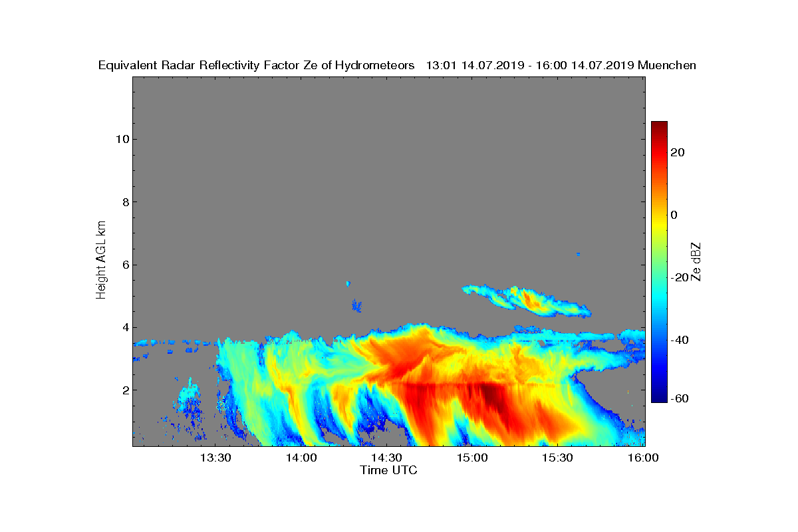The height and width of the screenshot is (532, 798).
Task: Click the colorbar value 0 label
Action: pos(674,215)
